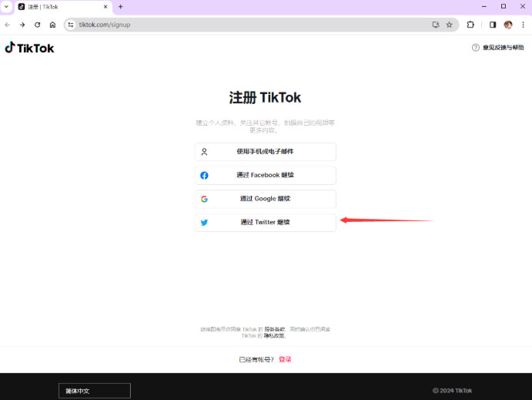The height and width of the screenshot is (400, 532).
Task: Bookmark this page with the star icon
Action: [449, 25]
